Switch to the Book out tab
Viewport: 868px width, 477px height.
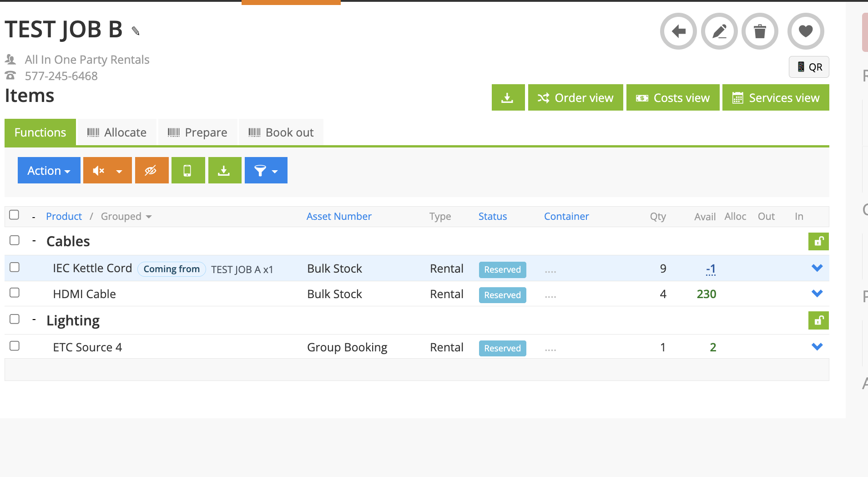coord(281,132)
